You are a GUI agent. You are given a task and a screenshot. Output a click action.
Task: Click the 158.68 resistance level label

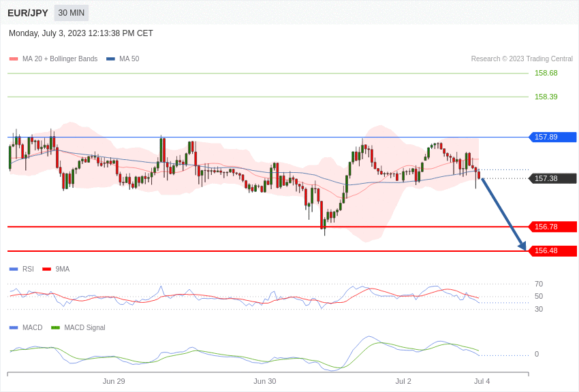(546, 73)
